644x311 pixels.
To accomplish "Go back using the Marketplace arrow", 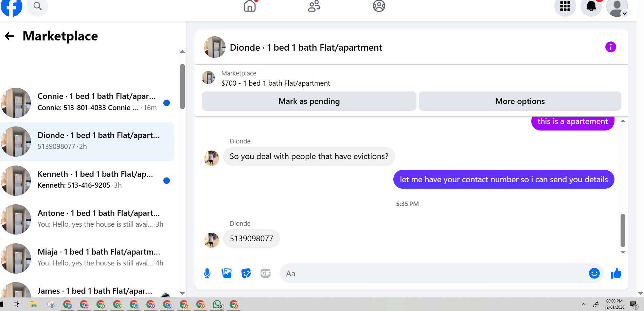I will coord(10,36).
